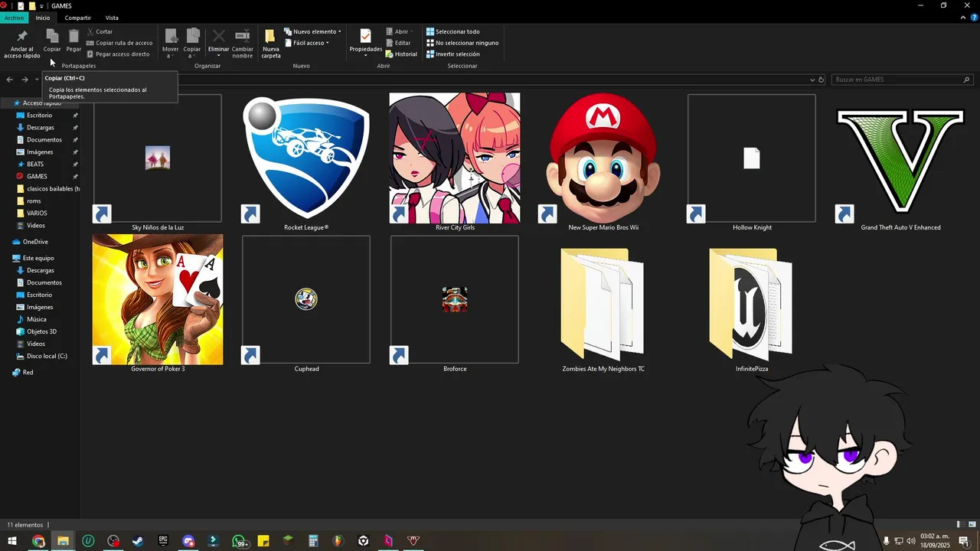Click the Cortar scissors command

coord(100,31)
